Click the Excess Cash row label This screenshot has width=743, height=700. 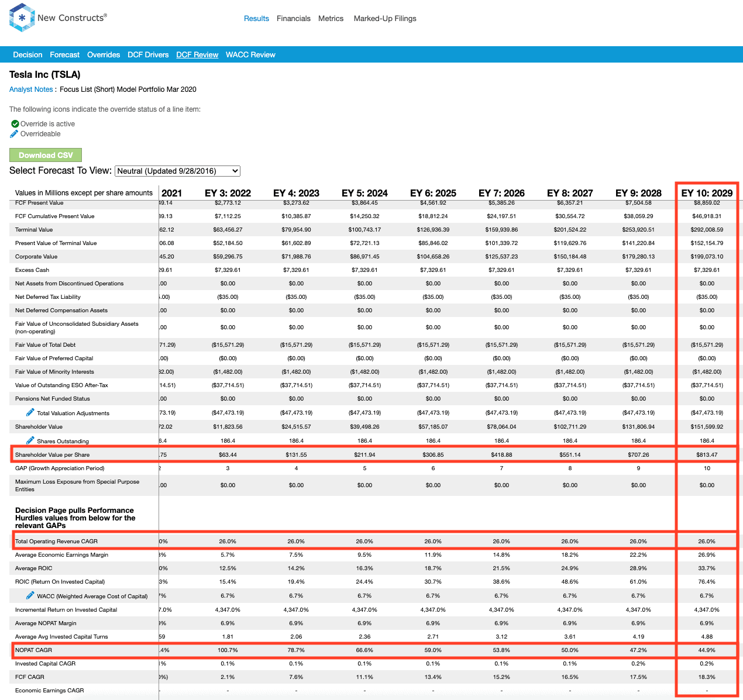tap(32, 270)
